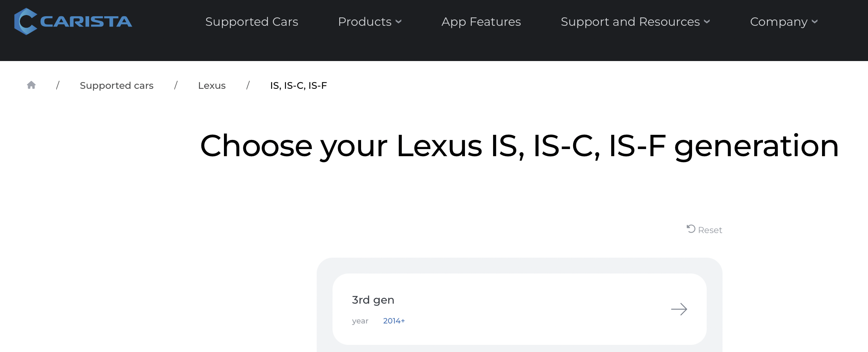Open the Company menu label
The width and height of the screenshot is (868, 352).
[x=778, y=22]
